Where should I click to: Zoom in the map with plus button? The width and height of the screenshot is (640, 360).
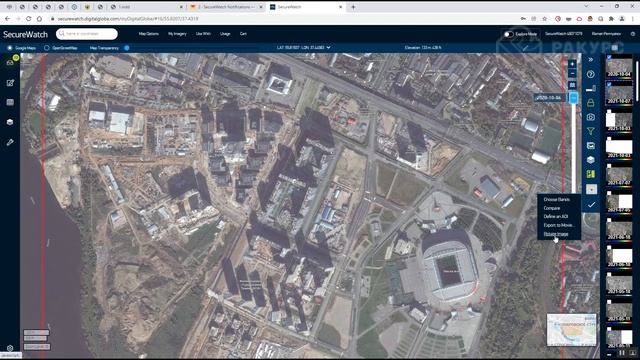[572, 64]
